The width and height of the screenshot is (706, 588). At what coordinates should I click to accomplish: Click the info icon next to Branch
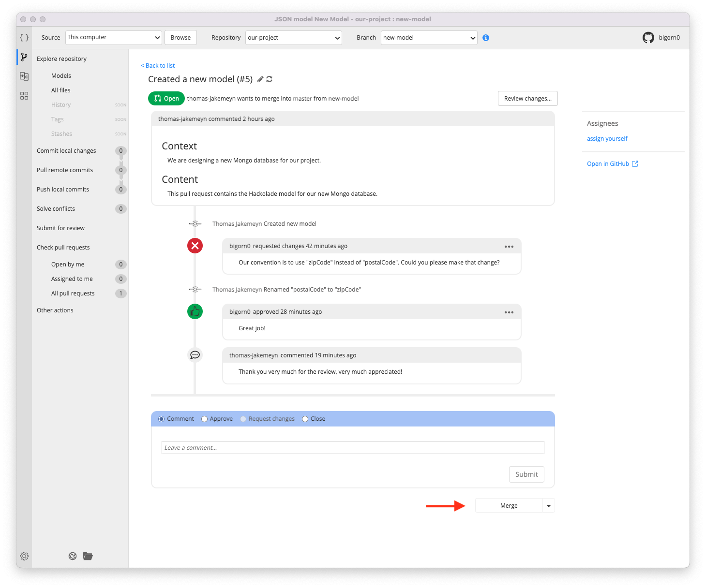(x=486, y=37)
